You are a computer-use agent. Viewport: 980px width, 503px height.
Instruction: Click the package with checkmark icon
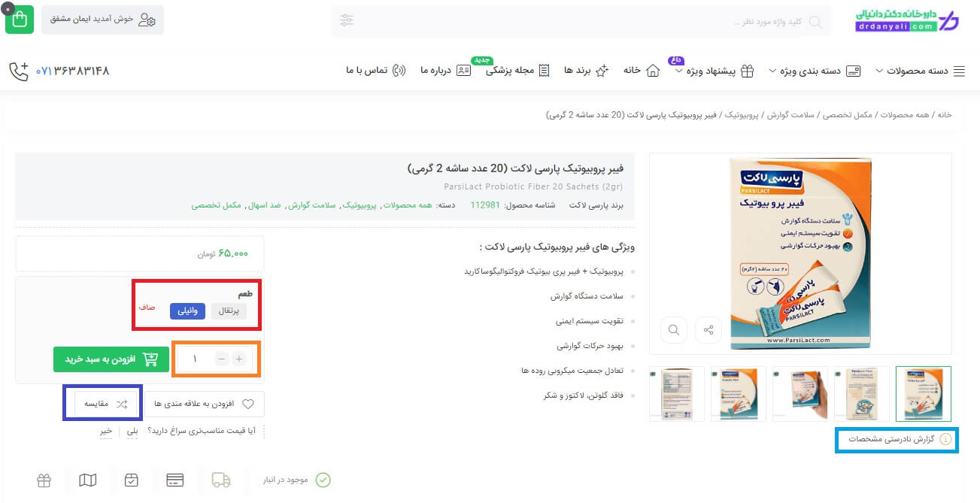(x=132, y=480)
